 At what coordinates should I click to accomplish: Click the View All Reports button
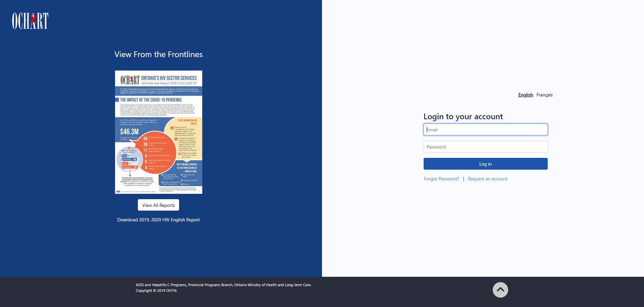click(158, 205)
